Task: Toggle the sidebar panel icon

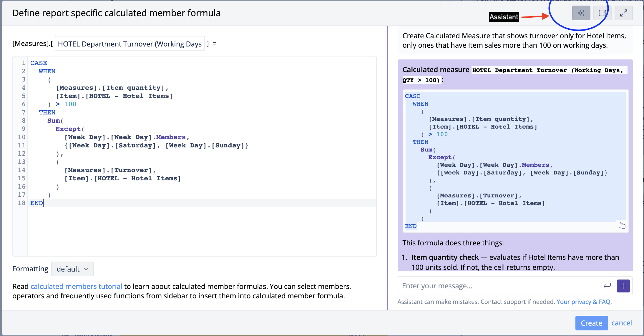Action: pyautogui.click(x=602, y=13)
